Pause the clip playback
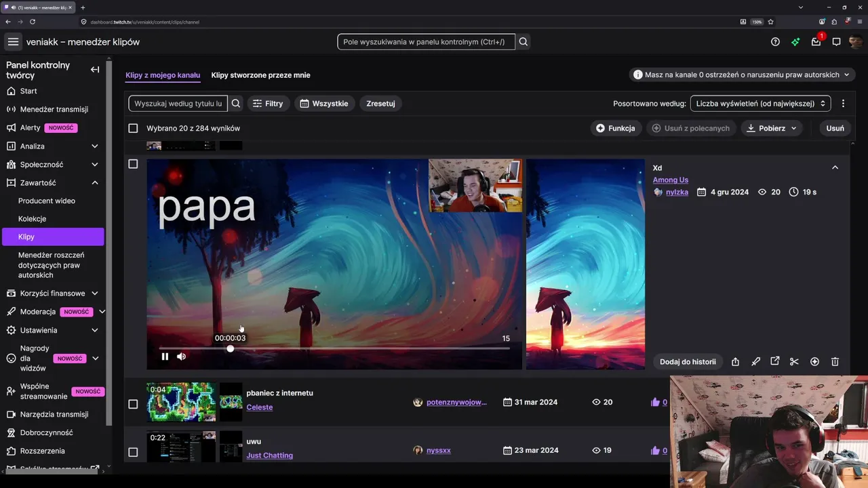This screenshot has height=488, width=868. tap(165, 357)
